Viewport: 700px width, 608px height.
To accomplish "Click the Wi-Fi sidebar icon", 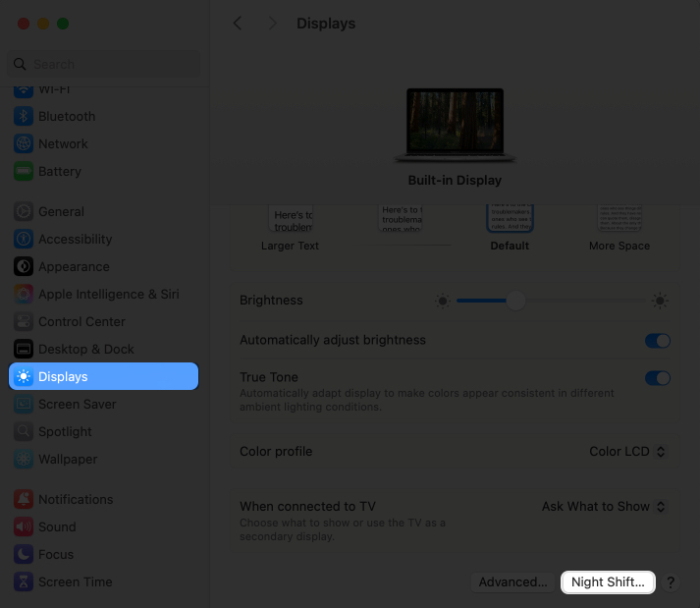I will pyautogui.click(x=24, y=90).
